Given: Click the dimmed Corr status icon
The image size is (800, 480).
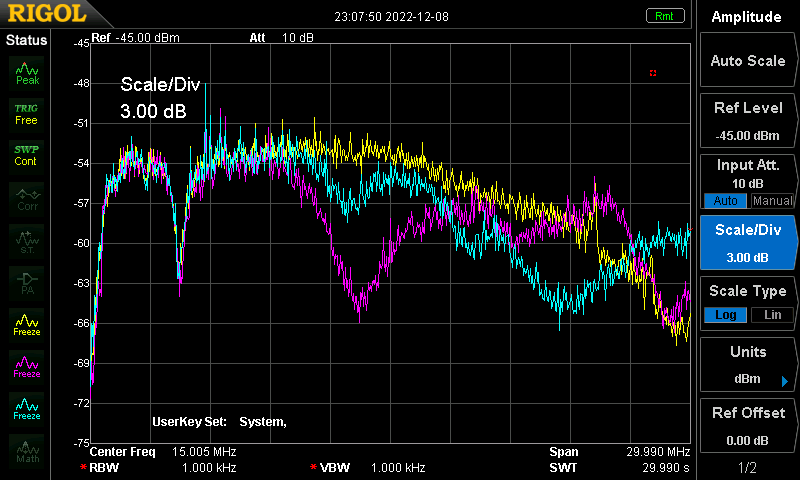Looking at the screenshot, I should pyautogui.click(x=27, y=199).
